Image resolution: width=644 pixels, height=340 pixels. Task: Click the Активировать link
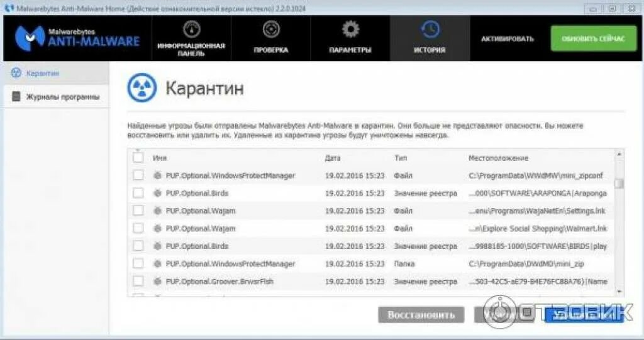point(508,39)
